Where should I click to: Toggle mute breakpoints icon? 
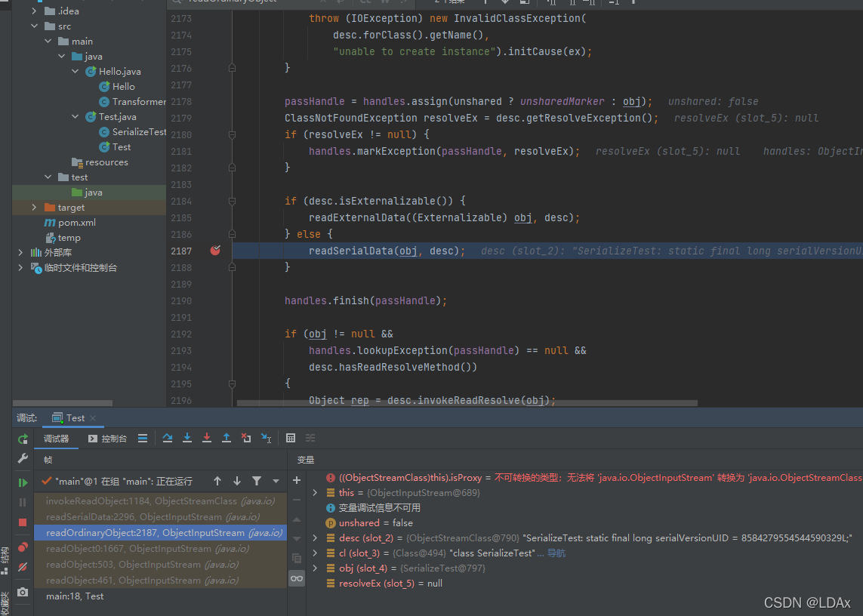[x=23, y=566]
